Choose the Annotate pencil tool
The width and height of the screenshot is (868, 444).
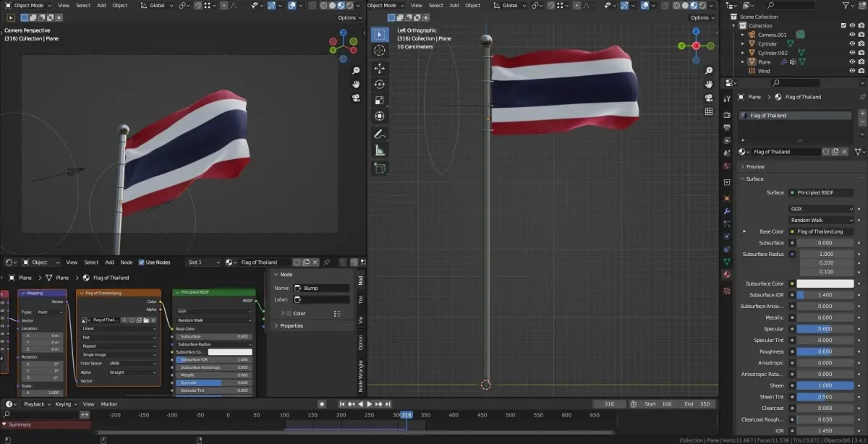[x=380, y=134]
